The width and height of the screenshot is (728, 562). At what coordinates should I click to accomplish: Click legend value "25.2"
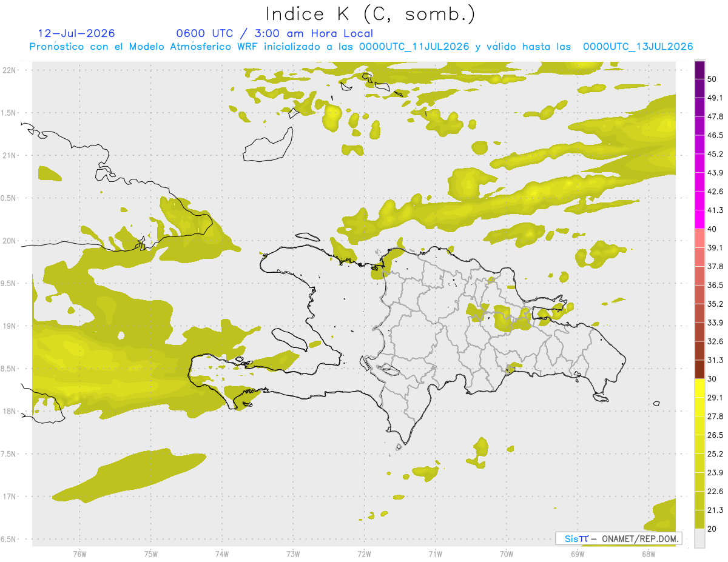[715, 454]
